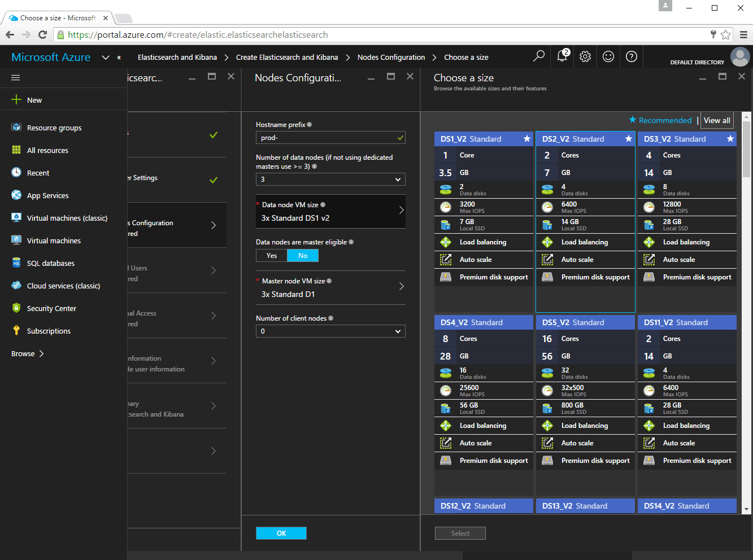Select the DS3_V2 Standard size card
The height and width of the screenshot is (560, 753).
(687, 222)
